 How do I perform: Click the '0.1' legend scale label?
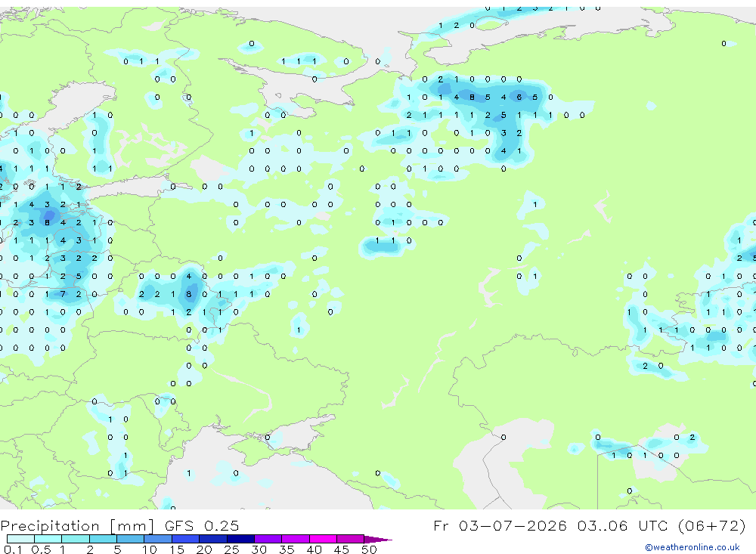(13, 549)
